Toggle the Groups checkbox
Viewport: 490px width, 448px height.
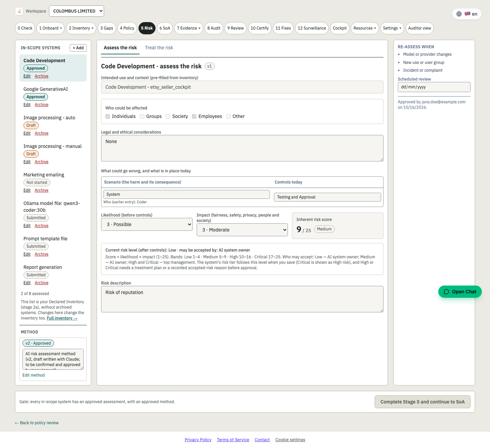[x=142, y=116]
